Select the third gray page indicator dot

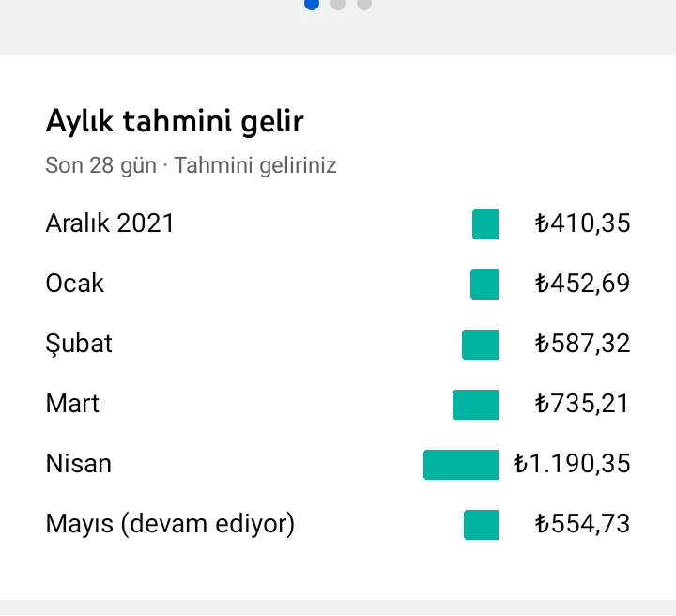click(x=364, y=4)
